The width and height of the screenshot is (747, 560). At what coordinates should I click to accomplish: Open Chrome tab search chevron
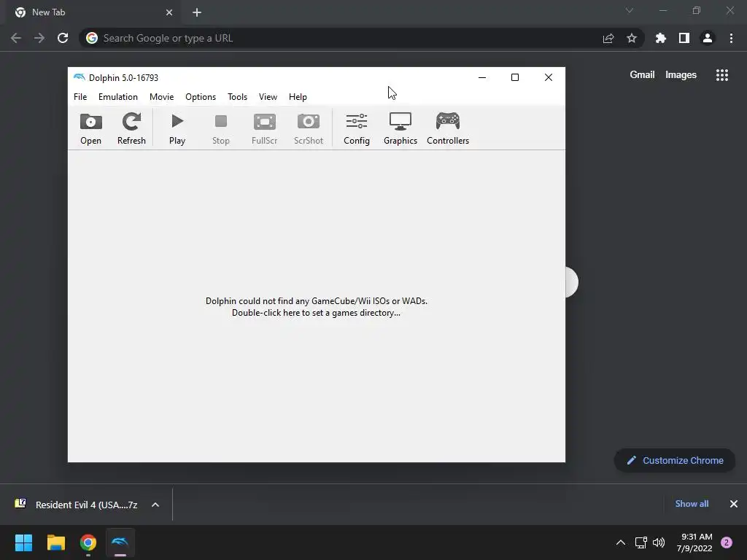630,10
